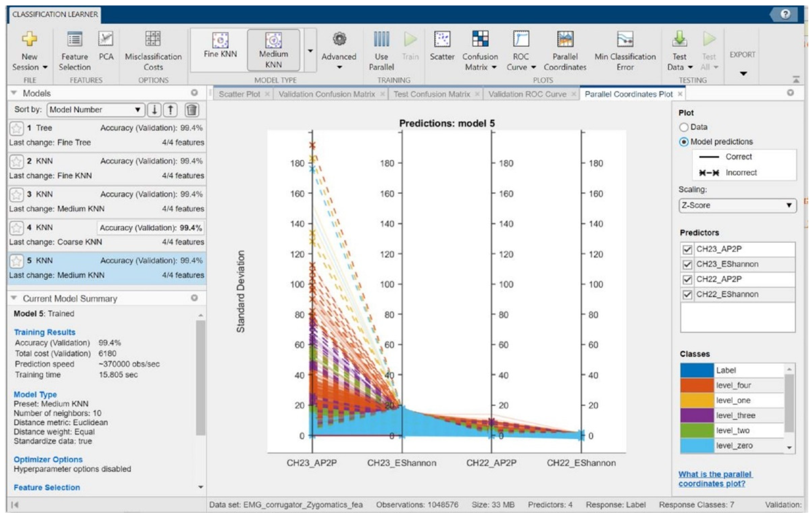Viewport: 812px width, 519px height.
Task: Expand the model type gallery arrow
Action: 310,51
